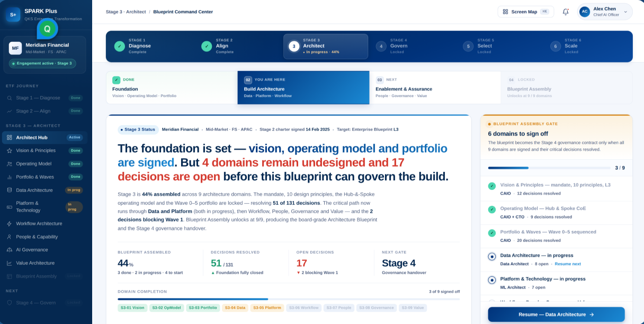
Task: Click the People & Capability person icon
Action: pos(10,237)
